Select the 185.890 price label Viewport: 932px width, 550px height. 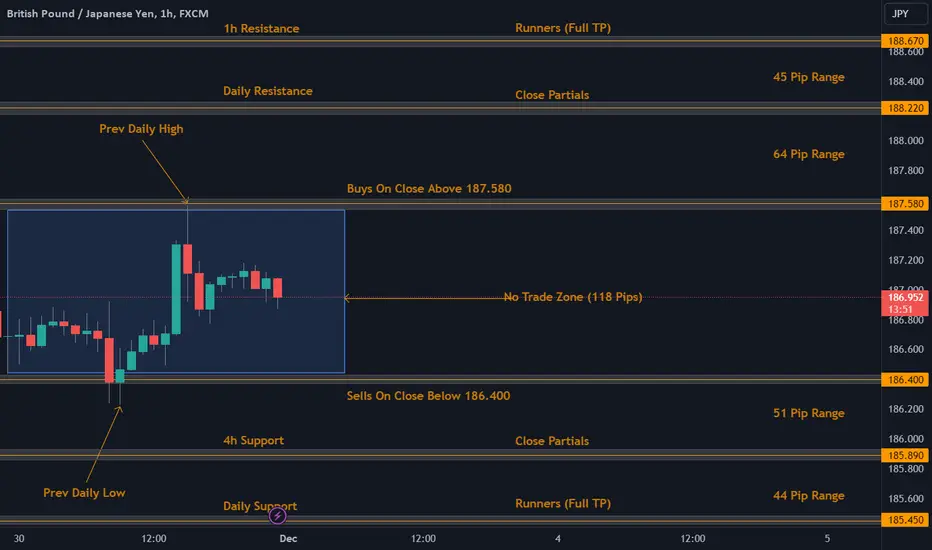[905, 455]
